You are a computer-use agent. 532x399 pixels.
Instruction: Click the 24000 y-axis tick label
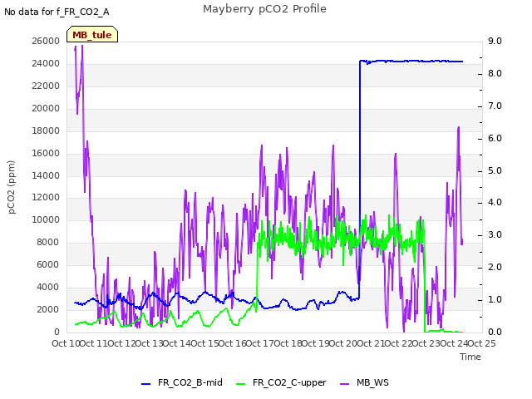pos(46,63)
